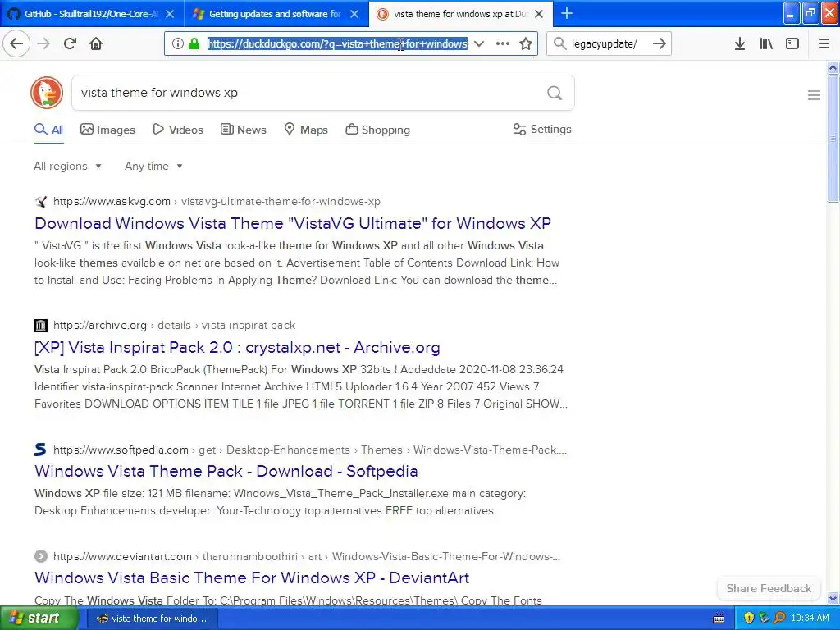Close the vista theme DuckDuckGo tab
840x630 pixels.
pos(539,14)
